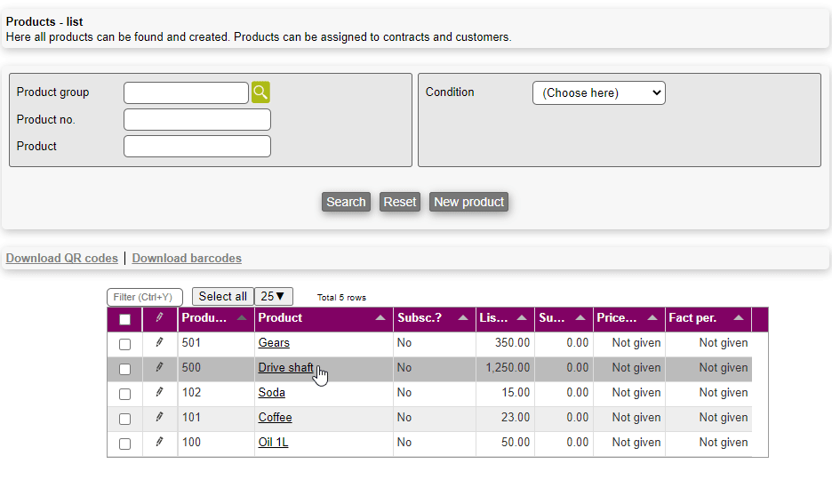This screenshot has width=832, height=504.
Task: Check the checkbox for Soda row
Action: pyautogui.click(x=124, y=394)
